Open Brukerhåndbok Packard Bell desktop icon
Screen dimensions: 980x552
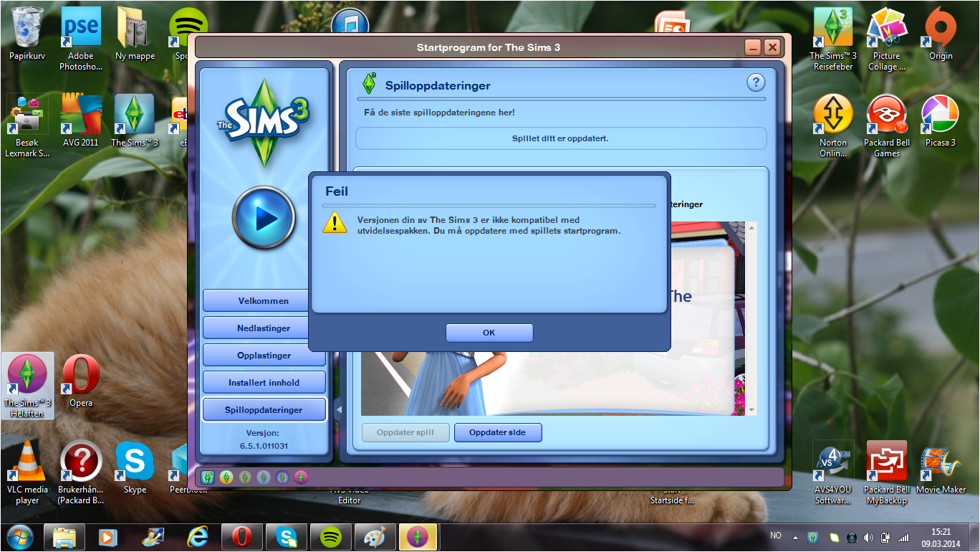click(x=81, y=473)
